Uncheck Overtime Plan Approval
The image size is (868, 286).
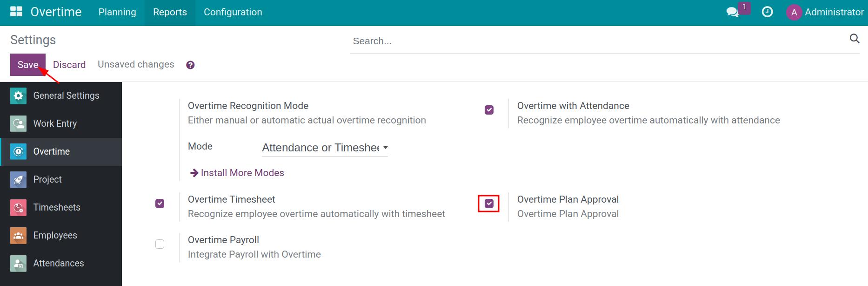coord(489,203)
